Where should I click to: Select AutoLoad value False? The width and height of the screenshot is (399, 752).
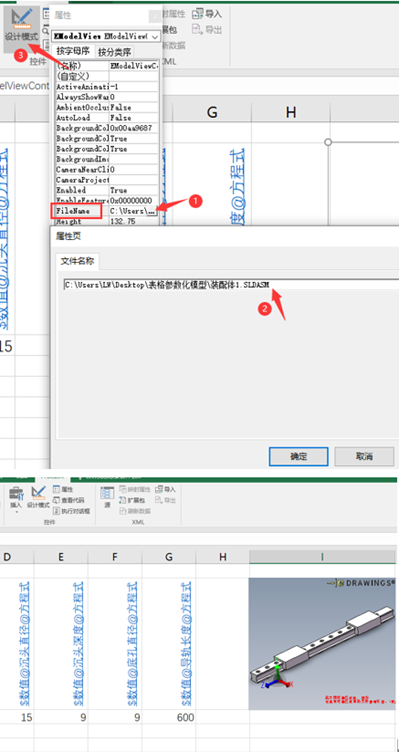133,118
